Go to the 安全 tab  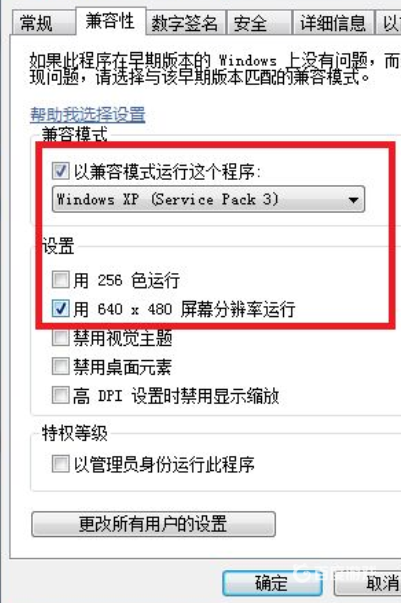[x=259, y=23]
